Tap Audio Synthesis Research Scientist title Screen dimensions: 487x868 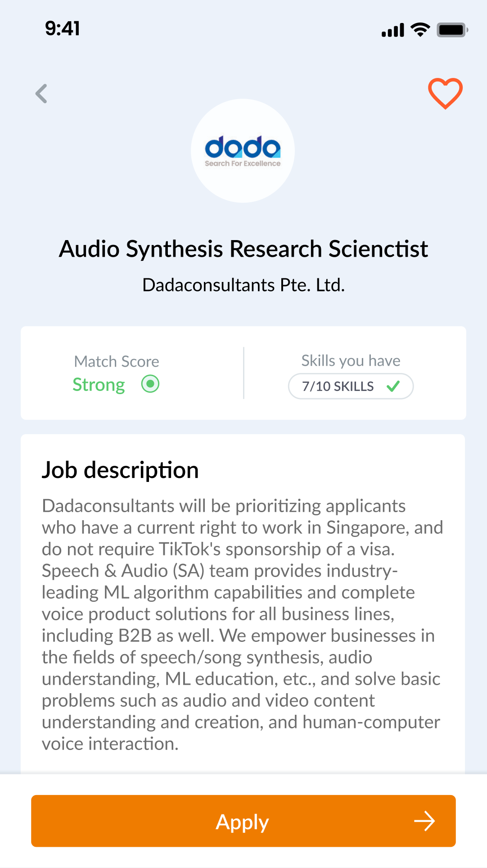(x=243, y=249)
